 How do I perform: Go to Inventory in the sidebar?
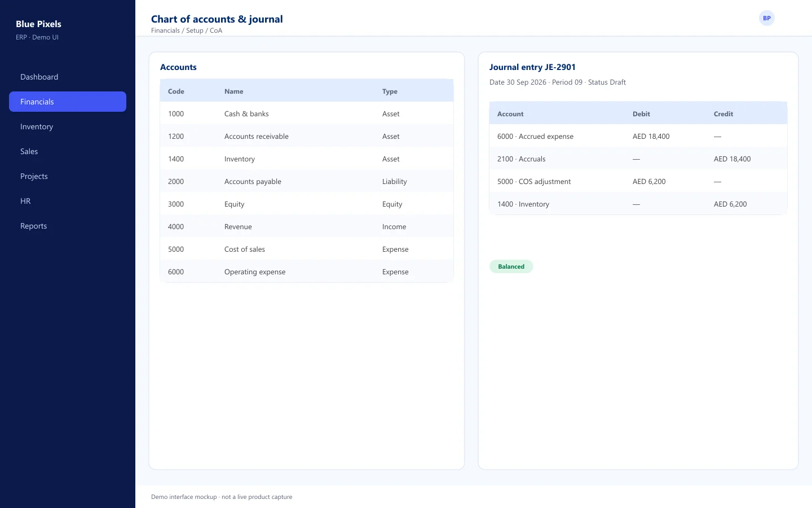coord(68,126)
